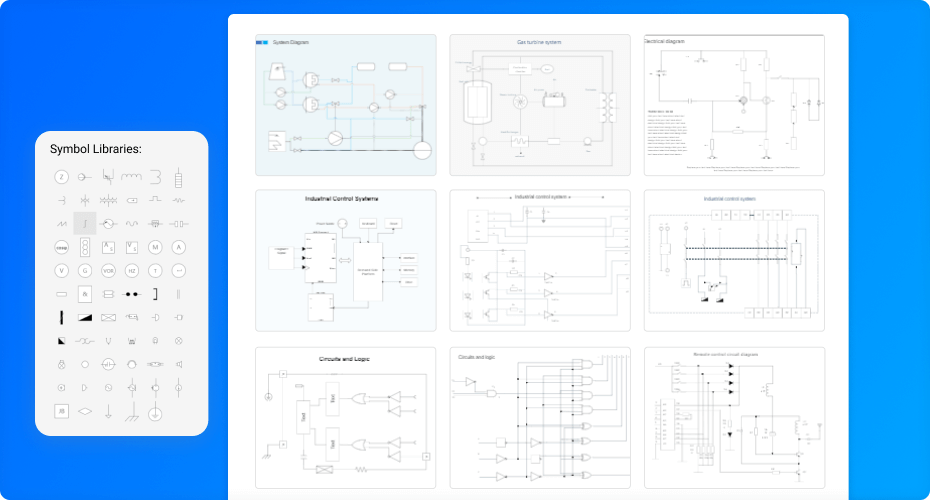Pick the downward arrow symbol
This screenshot has width=930, height=500.
click(108, 411)
